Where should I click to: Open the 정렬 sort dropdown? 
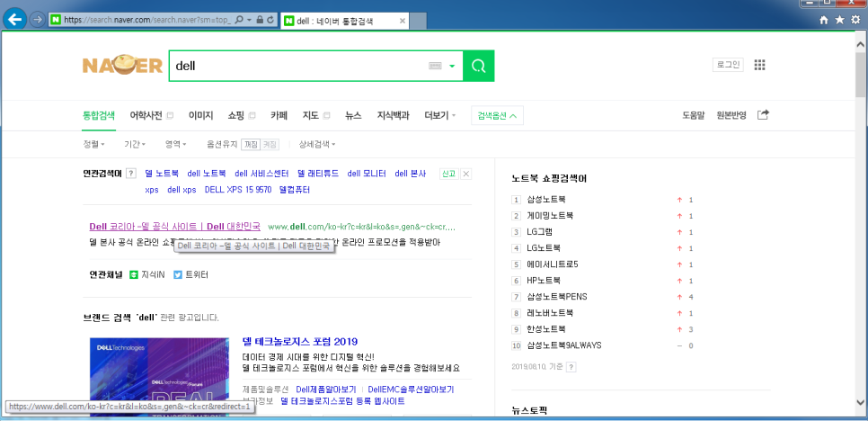tap(93, 144)
